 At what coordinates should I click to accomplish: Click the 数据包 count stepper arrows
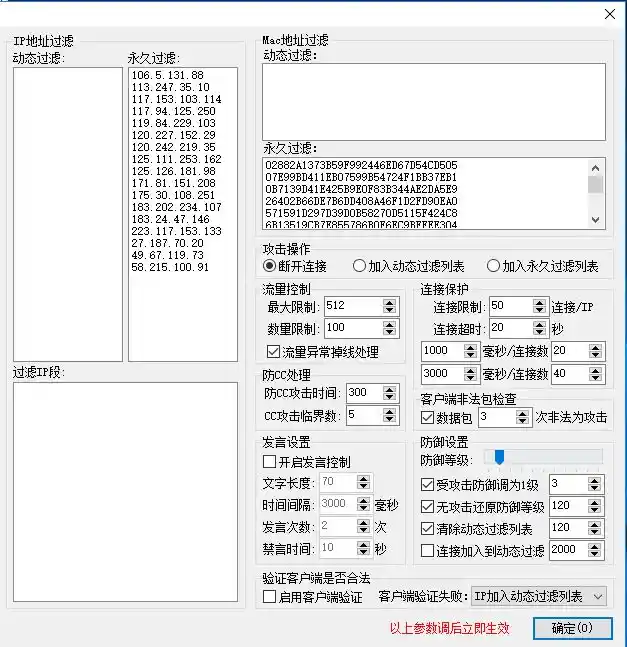pyautogui.click(x=522, y=417)
